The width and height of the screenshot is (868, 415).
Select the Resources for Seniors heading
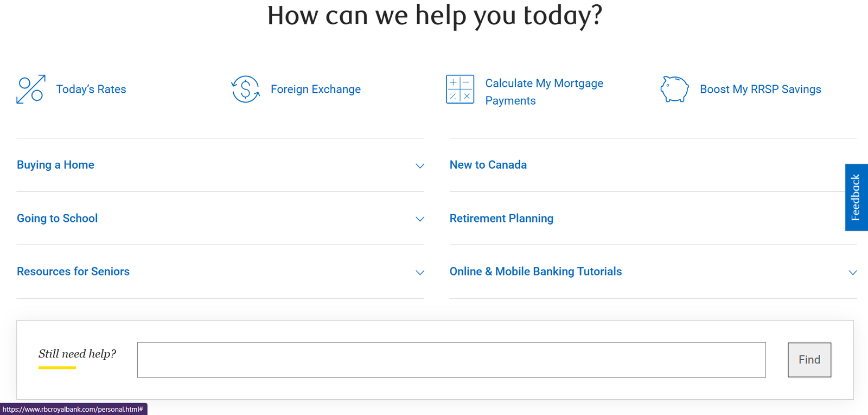click(73, 271)
